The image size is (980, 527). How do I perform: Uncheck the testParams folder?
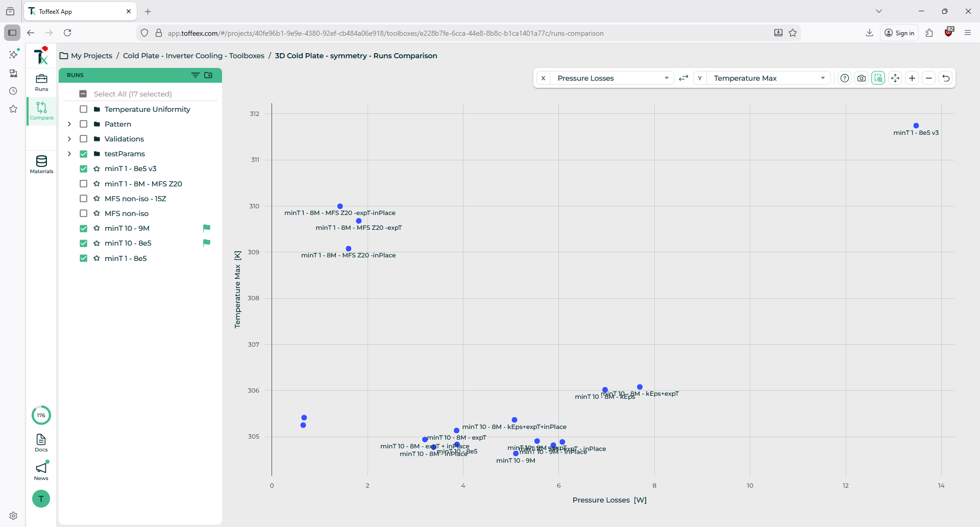click(x=83, y=154)
